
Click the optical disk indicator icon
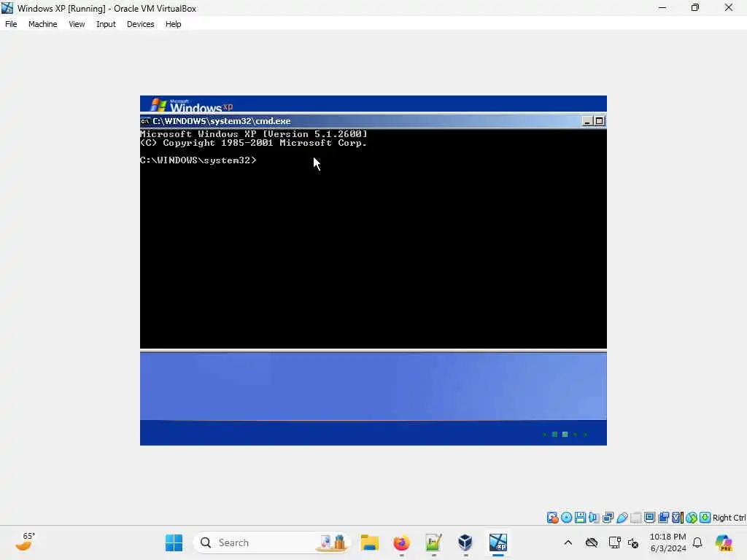tap(566, 518)
